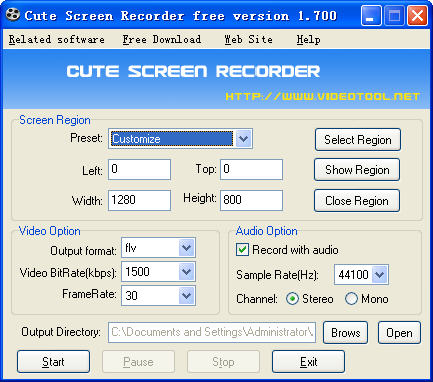Select the Stereo channel radio button
This screenshot has width=433, height=382.
click(292, 299)
